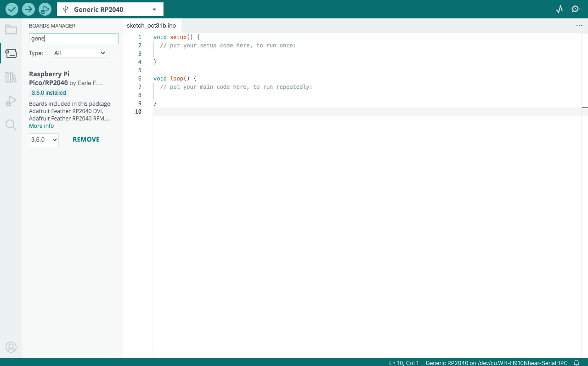Open the Type filter dropdown set to All

(79, 53)
